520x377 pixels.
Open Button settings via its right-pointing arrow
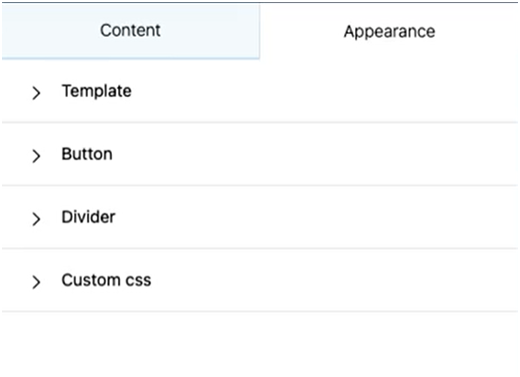point(36,156)
